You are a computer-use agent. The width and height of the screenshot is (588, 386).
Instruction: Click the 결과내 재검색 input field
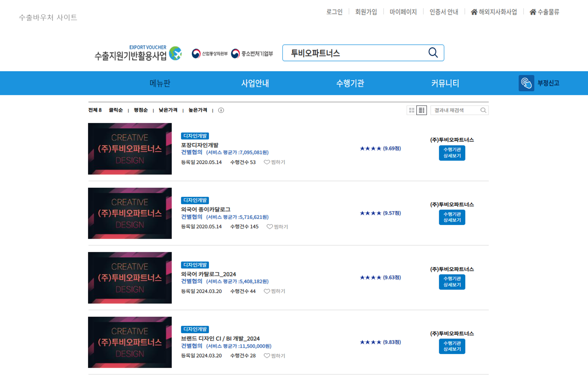(455, 110)
